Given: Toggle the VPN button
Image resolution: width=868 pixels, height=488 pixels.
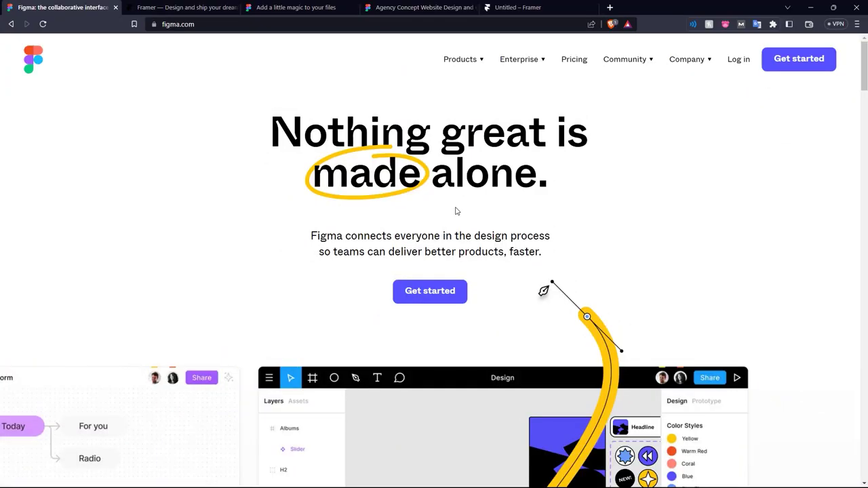Looking at the screenshot, I should (835, 24).
